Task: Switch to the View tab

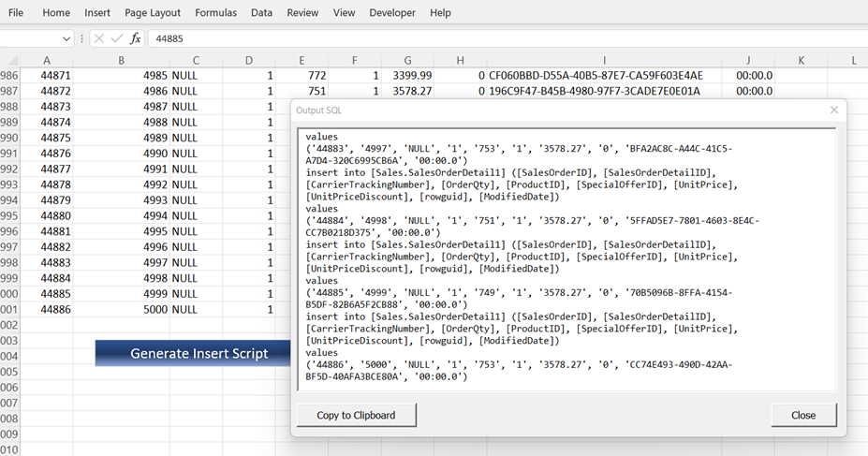Action: (x=344, y=12)
